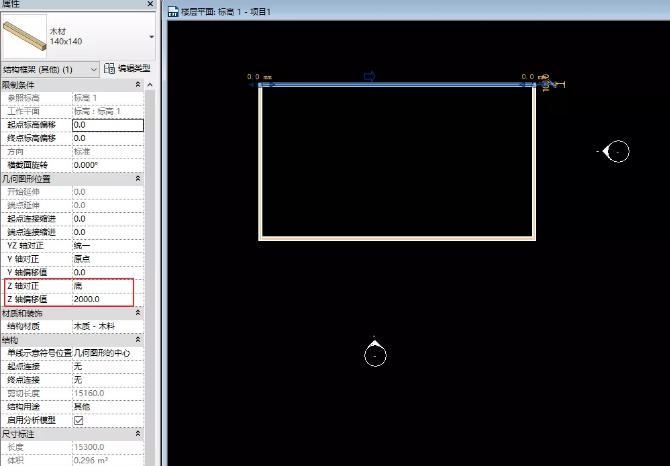Click the 结构材质 value 木质 - 木料
This screenshot has height=466, width=670.
pyautogui.click(x=108, y=326)
